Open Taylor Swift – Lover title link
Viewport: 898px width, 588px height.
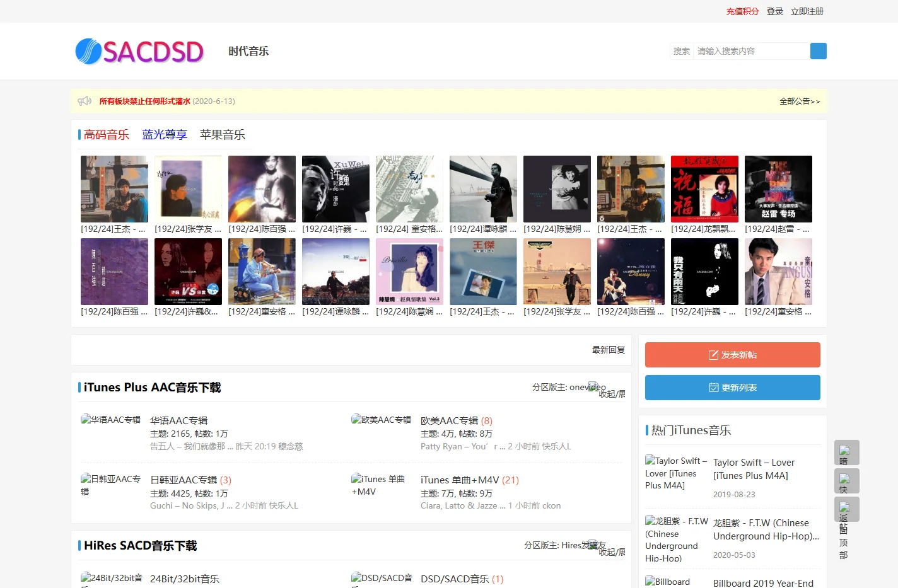(x=754, y=469)
